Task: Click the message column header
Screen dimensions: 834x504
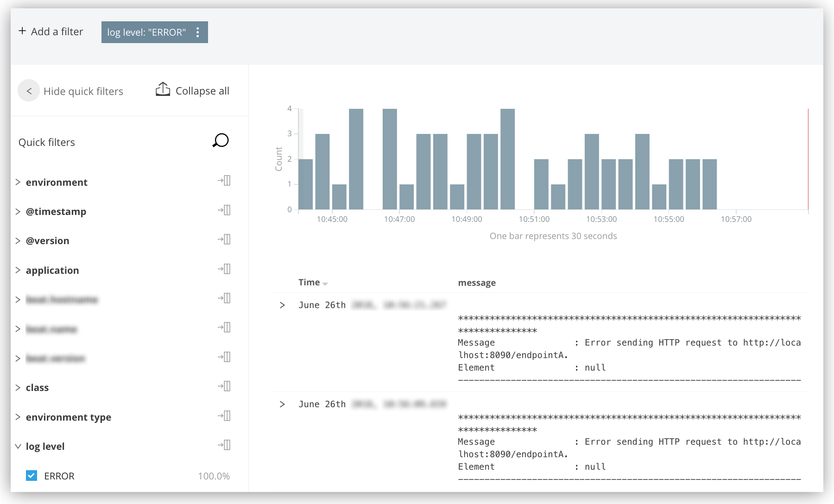Action: [476, 282]
